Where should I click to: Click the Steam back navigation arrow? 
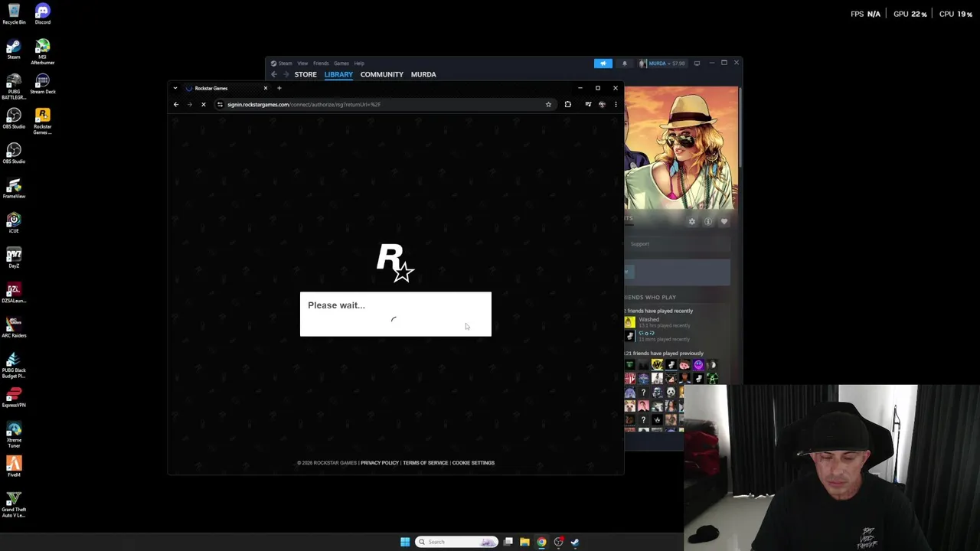pos(274,74)
